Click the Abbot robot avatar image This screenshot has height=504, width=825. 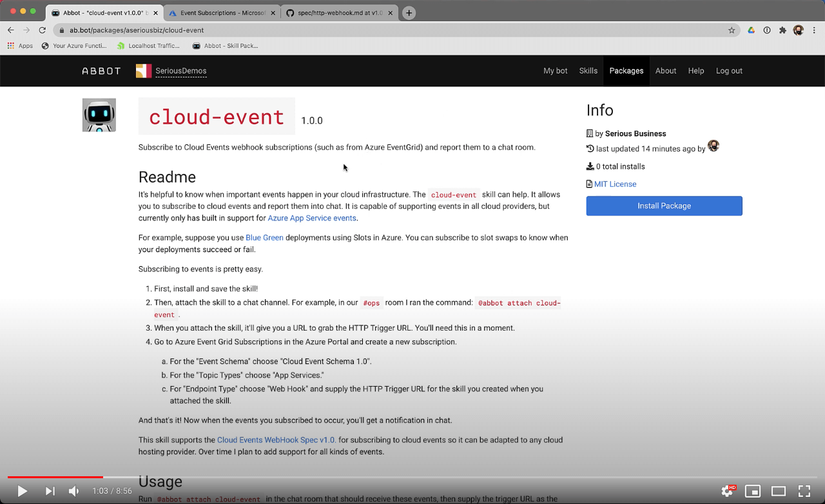[x=99, y=115]
